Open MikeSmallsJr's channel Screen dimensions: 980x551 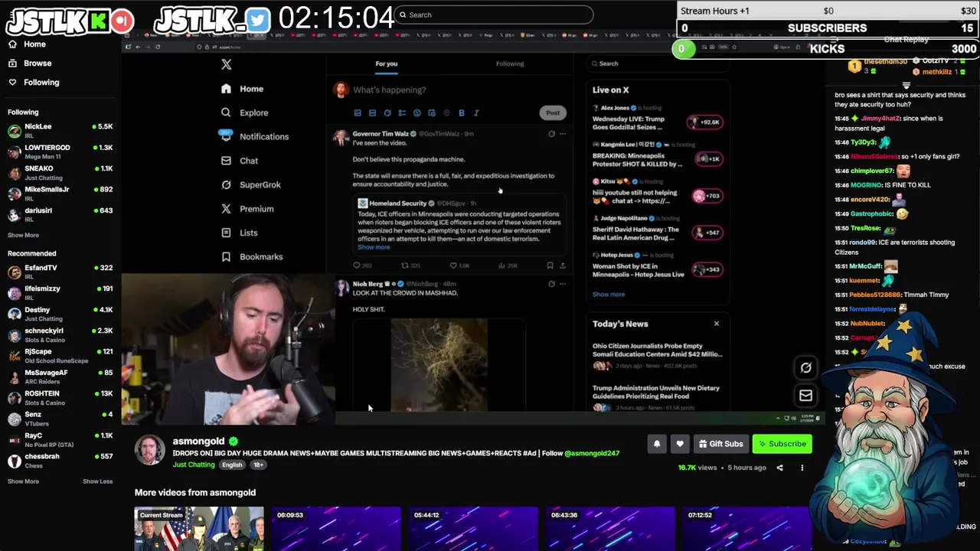pyautogui.click(x=60, y=192)
